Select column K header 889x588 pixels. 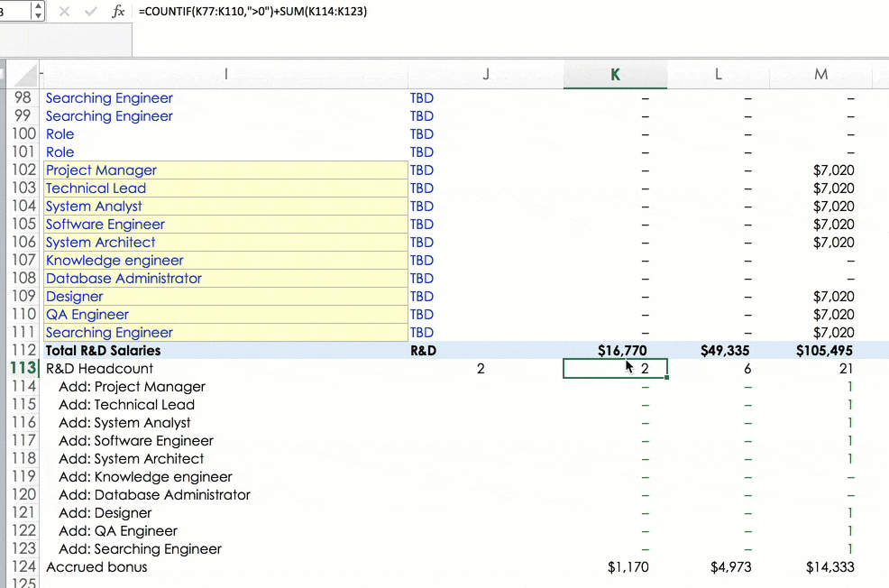coord(615,74)
